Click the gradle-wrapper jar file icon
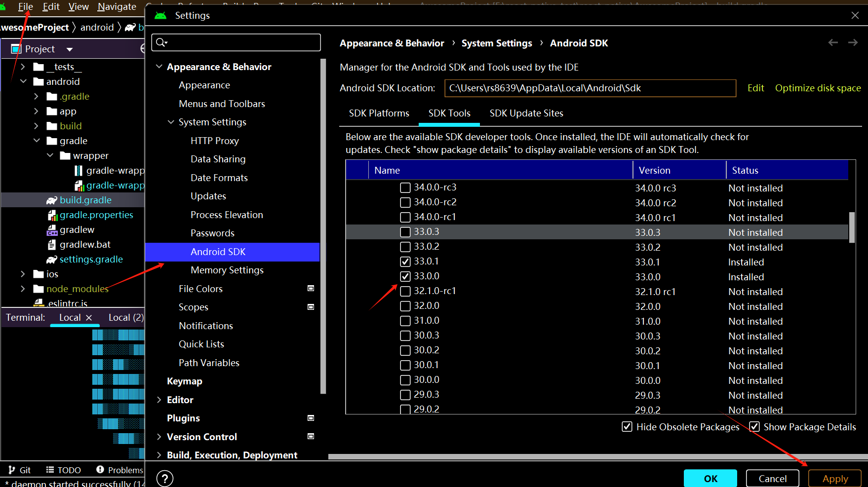868x487 pixels. pyautogui.click(x=79, y=171)
